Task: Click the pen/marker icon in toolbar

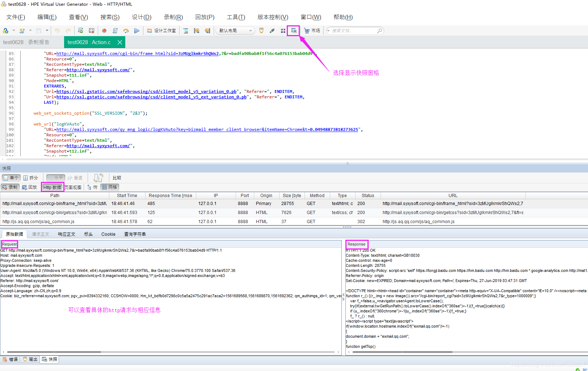Action: (x=272, y=31)
